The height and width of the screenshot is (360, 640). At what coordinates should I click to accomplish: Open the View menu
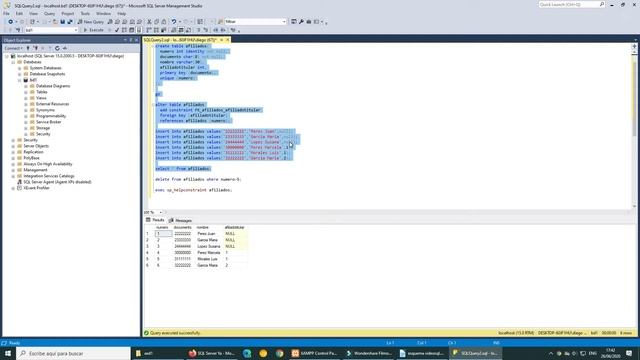click(33, 13)
